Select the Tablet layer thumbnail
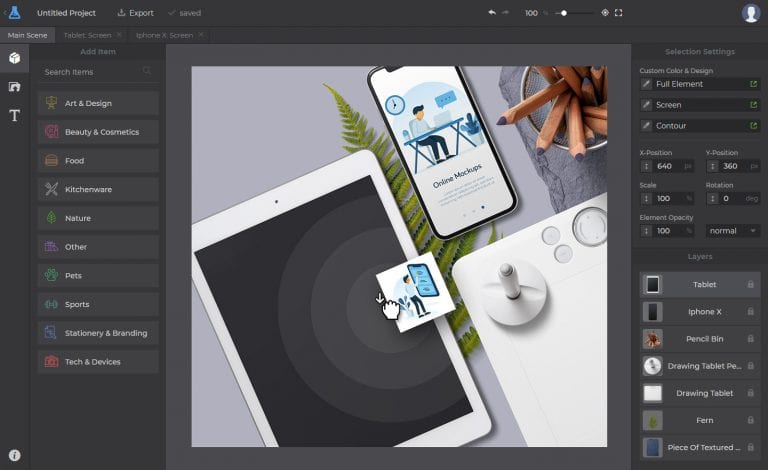Viewport: 768px width, 470px height. (652, 284)
